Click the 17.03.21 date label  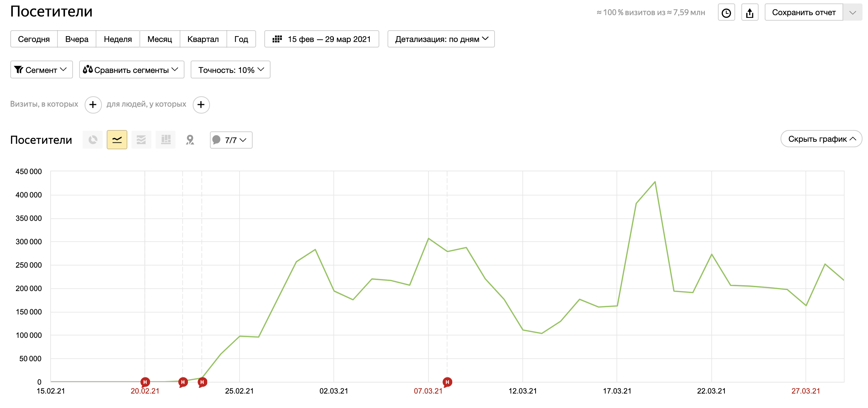(x=617, y=391)
